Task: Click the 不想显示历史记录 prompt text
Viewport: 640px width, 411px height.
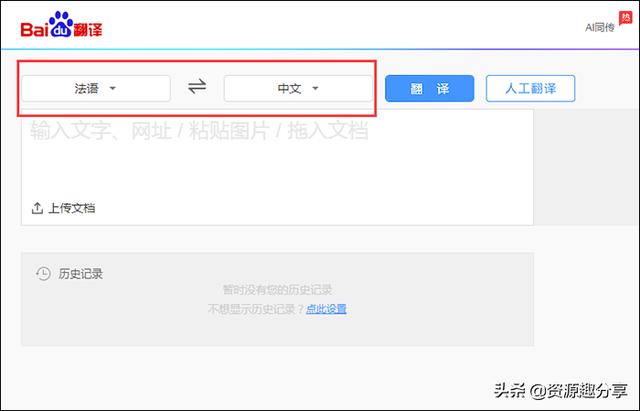Action: (x=255, y=309)
